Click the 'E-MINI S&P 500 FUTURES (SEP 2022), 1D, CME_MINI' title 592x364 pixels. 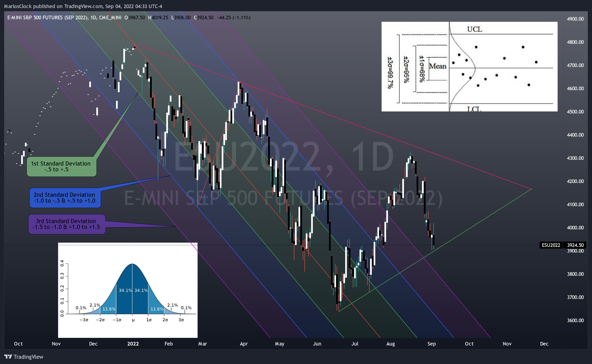(64, 18)
